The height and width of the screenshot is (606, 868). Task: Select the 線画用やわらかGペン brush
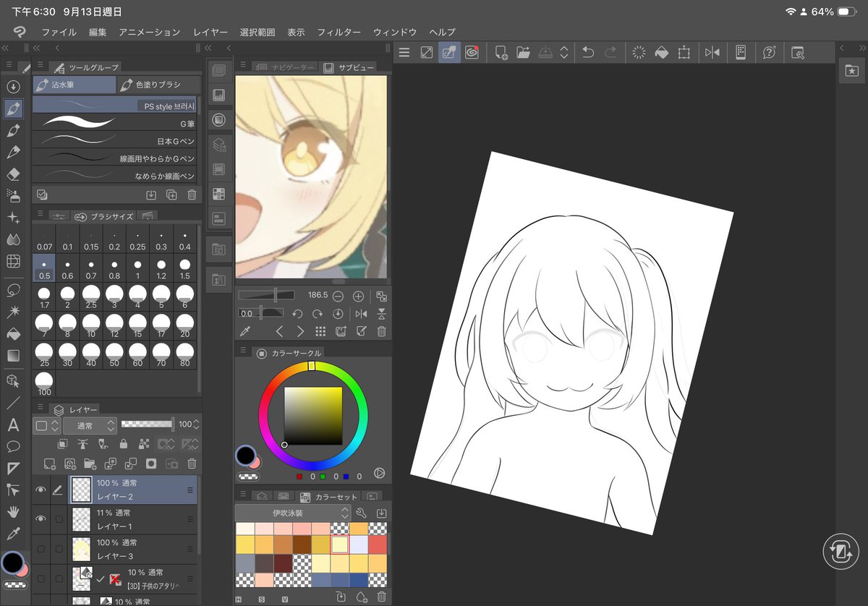point(114,158)
